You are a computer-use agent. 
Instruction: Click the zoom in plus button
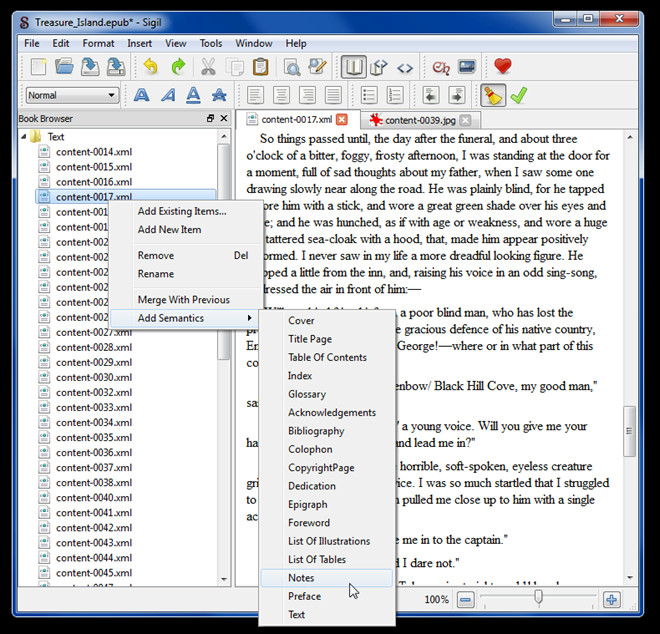click(612, 599)
